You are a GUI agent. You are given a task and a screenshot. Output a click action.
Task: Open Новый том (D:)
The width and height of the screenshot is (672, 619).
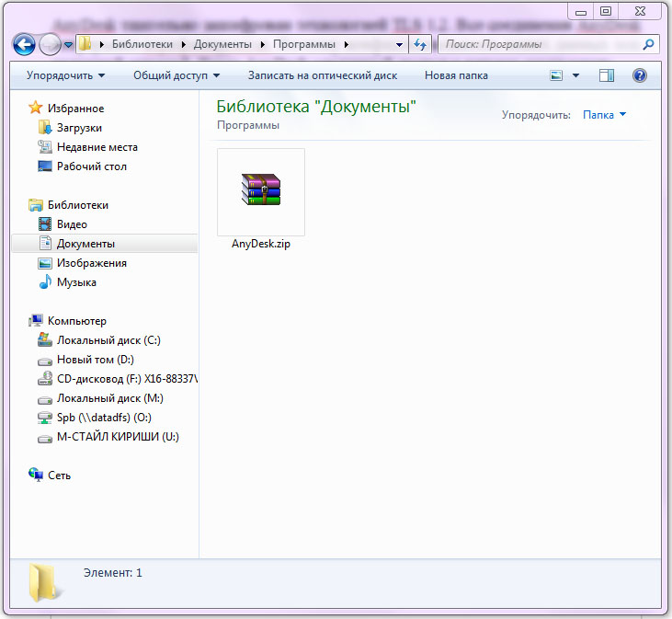point(96,360)
